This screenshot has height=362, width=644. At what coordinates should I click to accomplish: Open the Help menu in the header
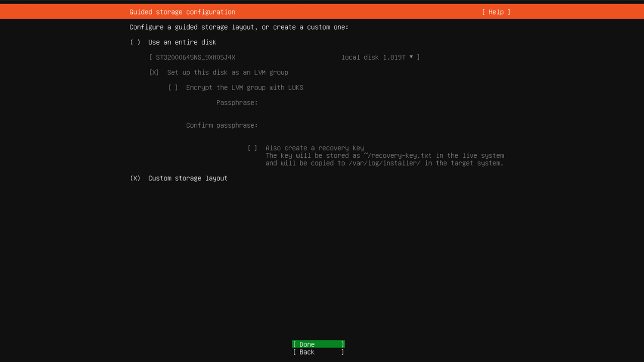(496, 12)
